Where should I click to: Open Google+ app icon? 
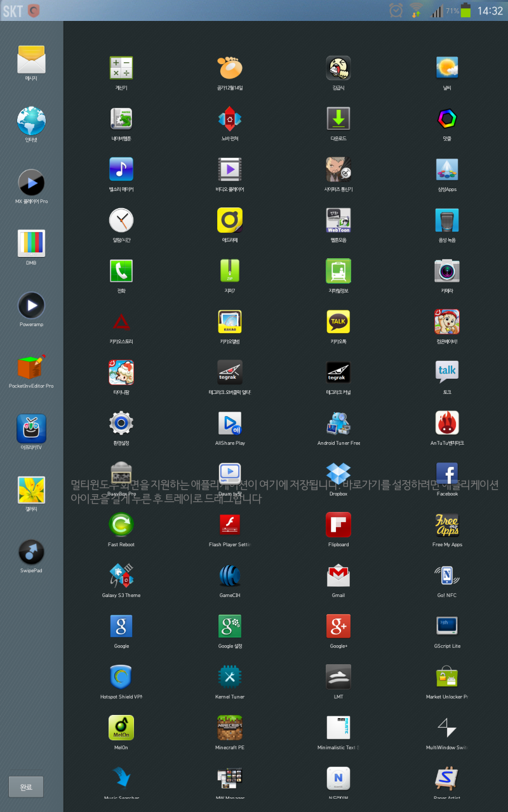pos(338,626)
